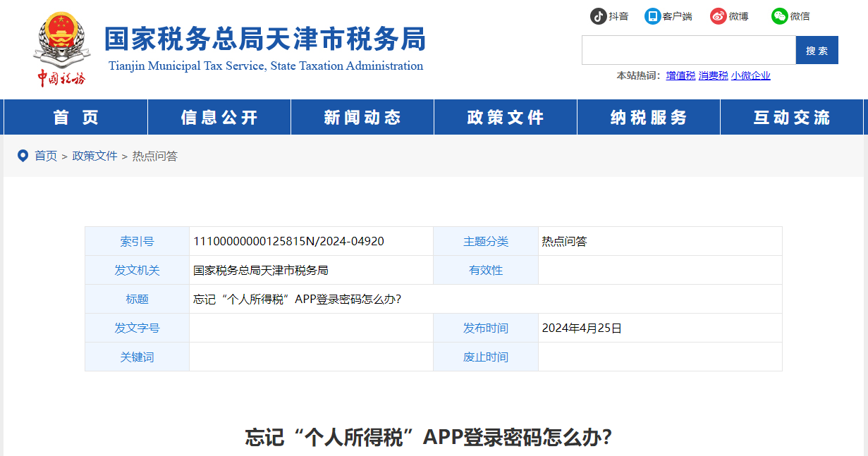Viewport: 868px width, 456px height.
Task: Open the 新闻动态 navigation menu
Action: click(362, 117)
